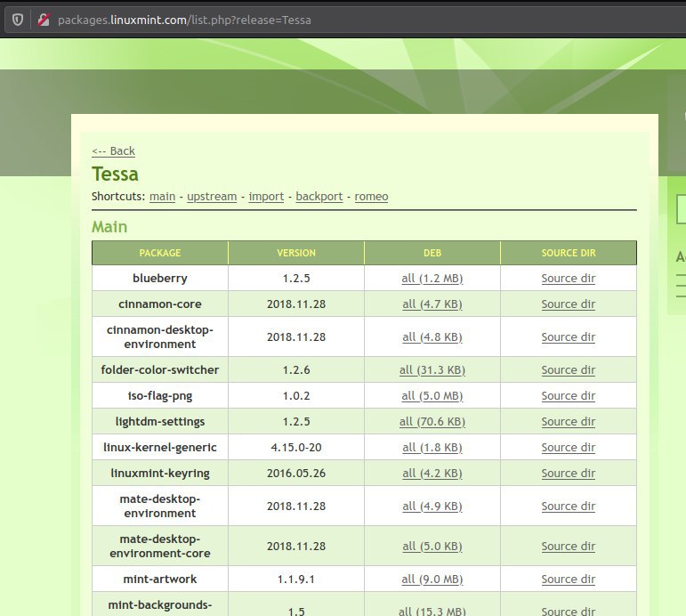Click the PACKAGE column header

(x=159, y=253)
